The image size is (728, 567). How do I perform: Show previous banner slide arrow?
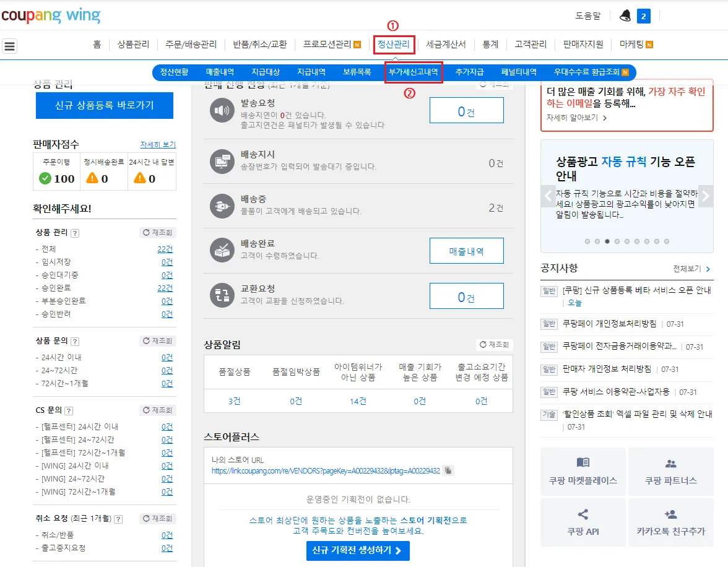(x=548, y=196)
